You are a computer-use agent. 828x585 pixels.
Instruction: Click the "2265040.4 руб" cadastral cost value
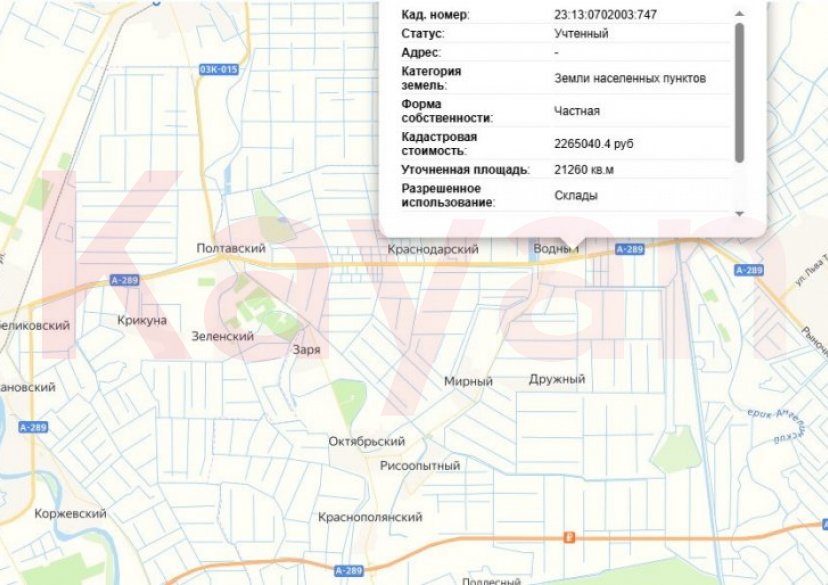(593, 141)
